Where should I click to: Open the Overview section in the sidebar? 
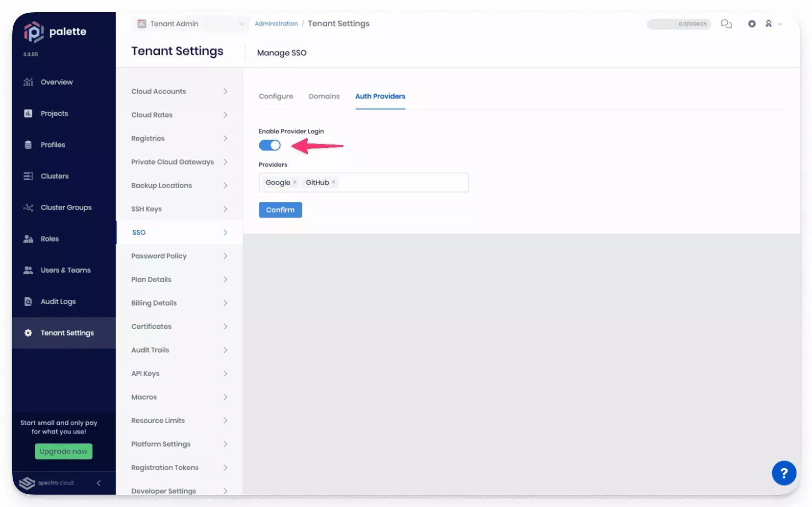tap(56, 82)
